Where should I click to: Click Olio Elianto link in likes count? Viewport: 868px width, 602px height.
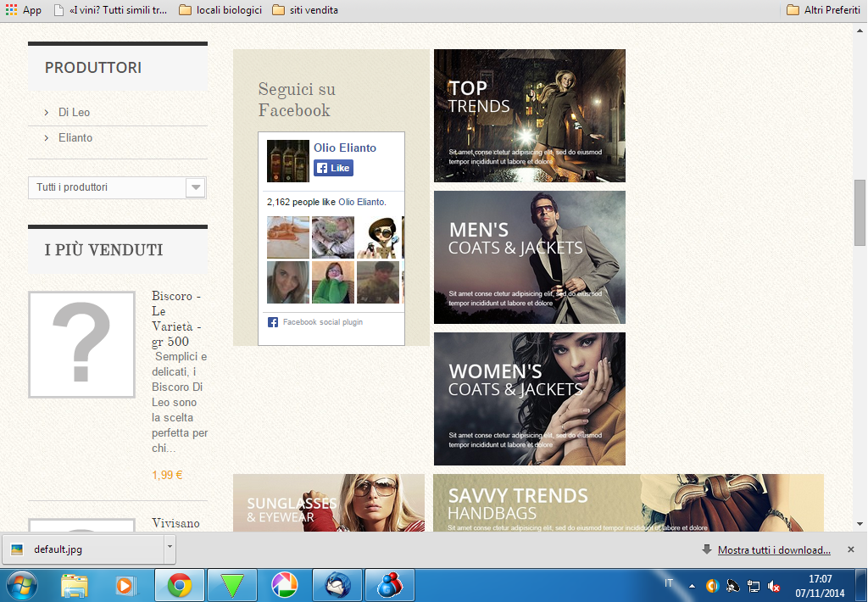(361, 202)
